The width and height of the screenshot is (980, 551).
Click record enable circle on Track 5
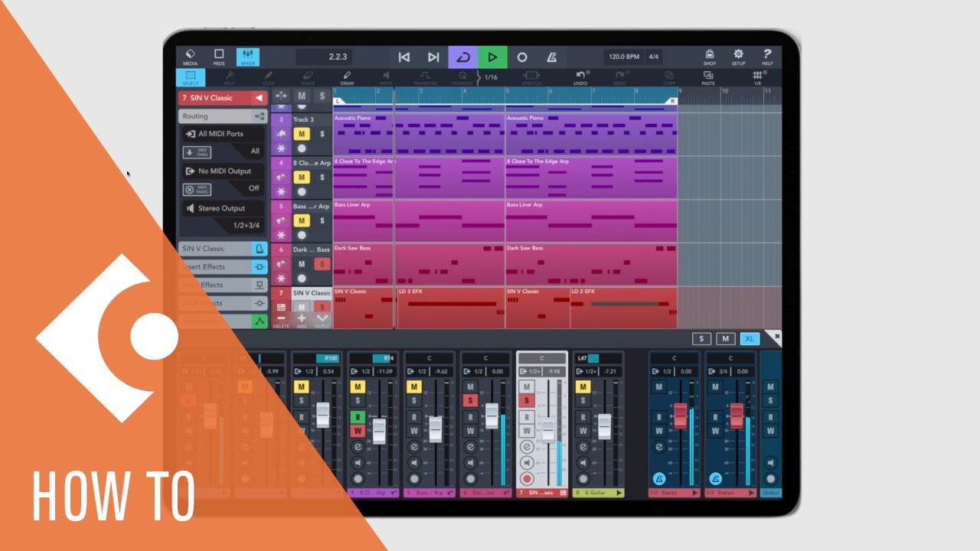click(302, 235)
